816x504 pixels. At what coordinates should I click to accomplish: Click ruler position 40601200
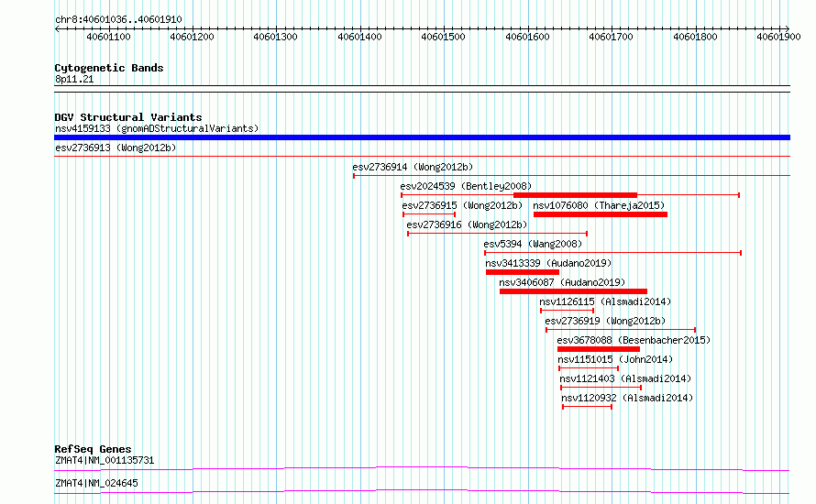(192, 37)
